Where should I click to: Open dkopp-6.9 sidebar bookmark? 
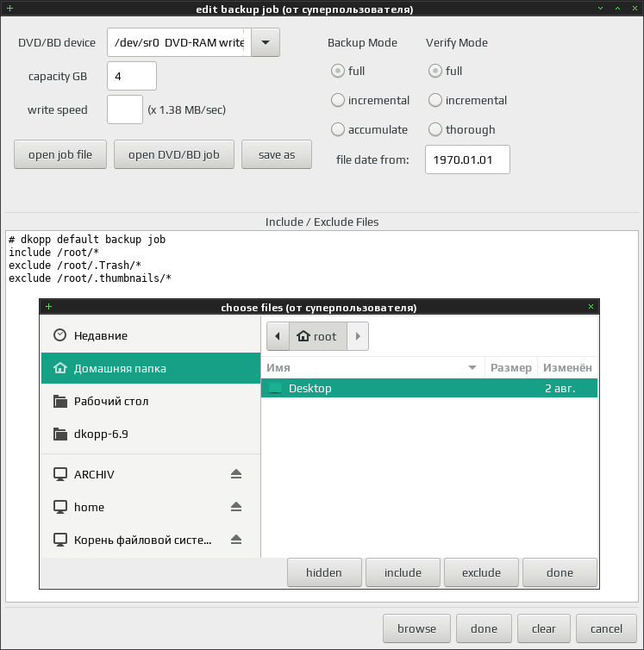(x=151, y=434)
